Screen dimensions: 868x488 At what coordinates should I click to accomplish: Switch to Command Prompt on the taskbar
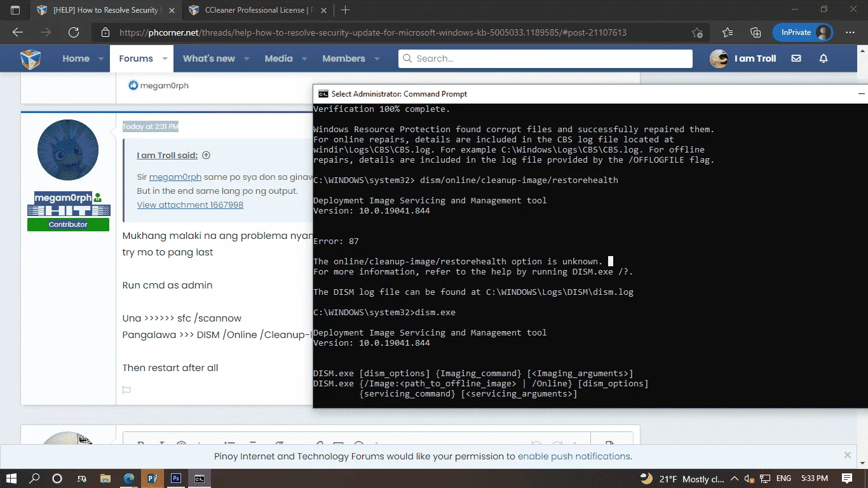[x=200, y=478]
